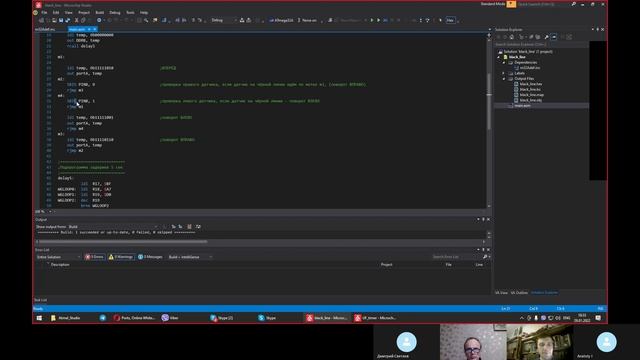
Task: Close the main.asm editor tab
Action: [x=95, y=29]
